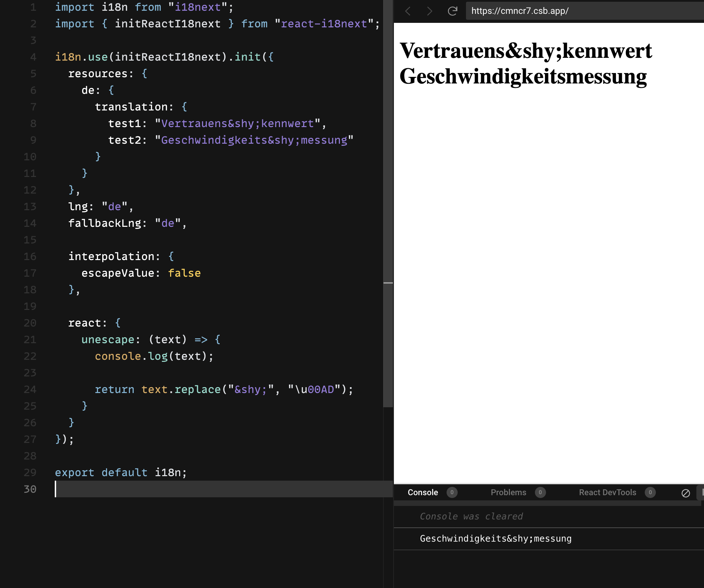The width and height of the screenshot is (704, 588).
Task: Click the Console tab count badge
Action: pos(452,492)
